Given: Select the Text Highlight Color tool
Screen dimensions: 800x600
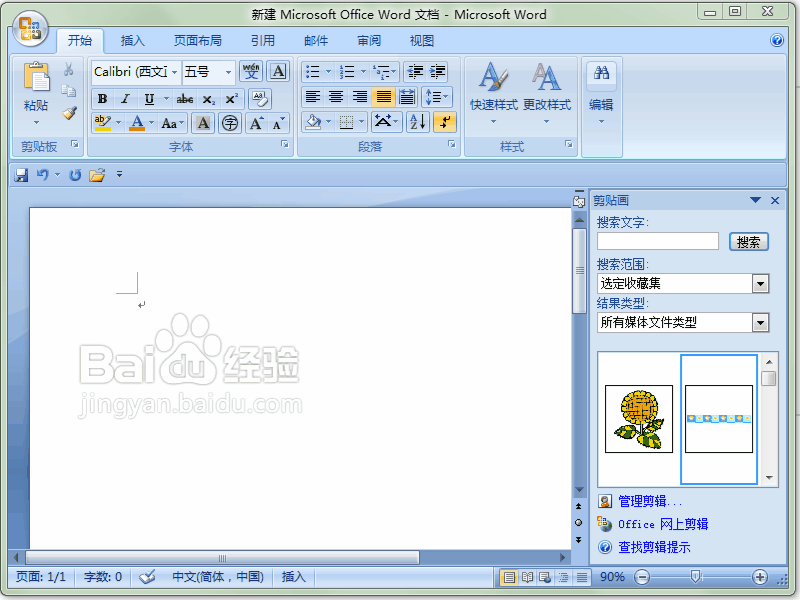Looking at the screenshot, I should [x=102, y=122].
